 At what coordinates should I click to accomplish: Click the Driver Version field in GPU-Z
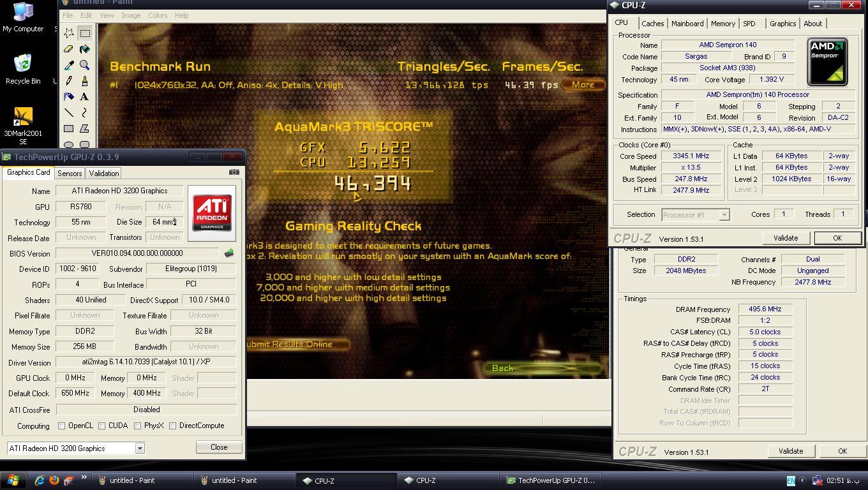click(x=146, y=362)
